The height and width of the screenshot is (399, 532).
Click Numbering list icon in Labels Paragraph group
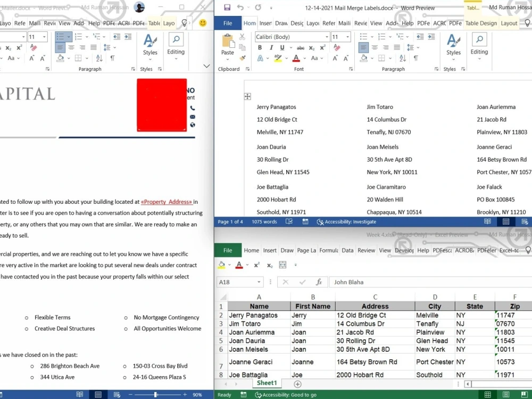click(x=381, y=37)
